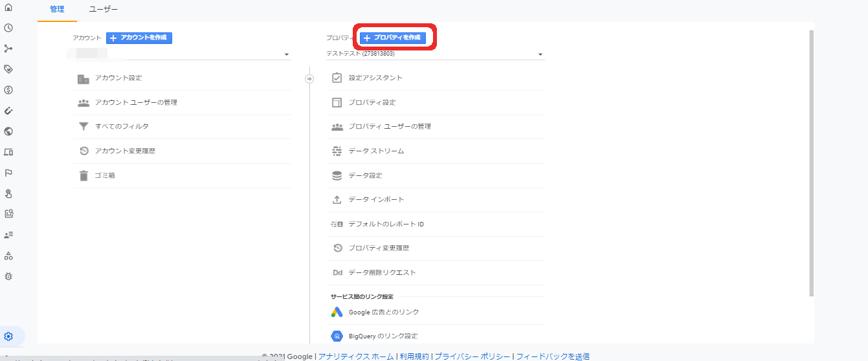Open globe icon in sidebar
Screen dimensions: 868x361
tap(8, 131)
